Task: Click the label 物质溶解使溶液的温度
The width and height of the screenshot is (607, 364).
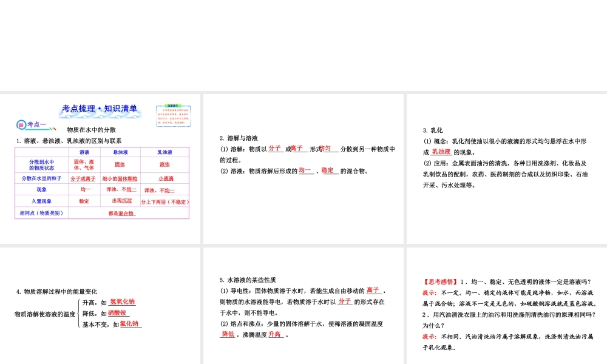Action: 45,314
